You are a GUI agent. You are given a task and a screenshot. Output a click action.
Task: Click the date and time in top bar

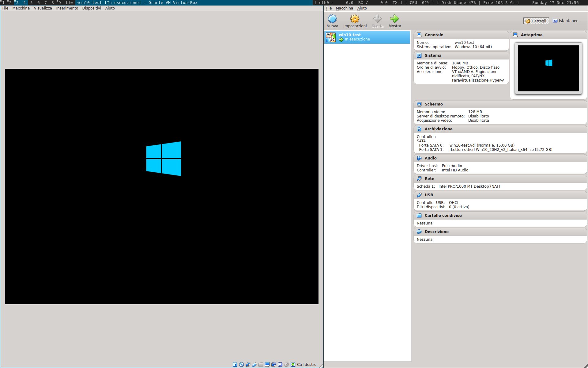pyautogui.click(x=555, y=2)
